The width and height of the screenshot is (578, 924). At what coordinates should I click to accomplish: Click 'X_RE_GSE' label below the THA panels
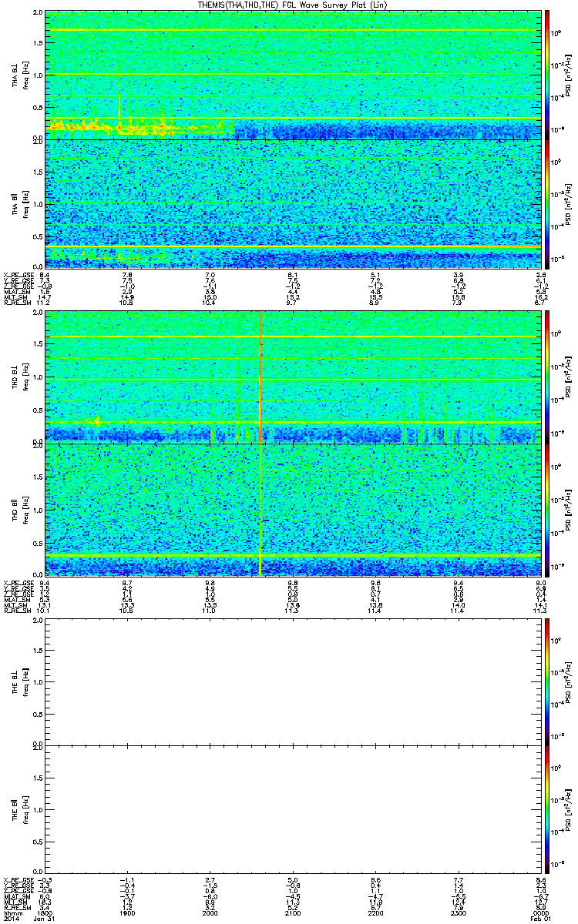pos(18,275)
